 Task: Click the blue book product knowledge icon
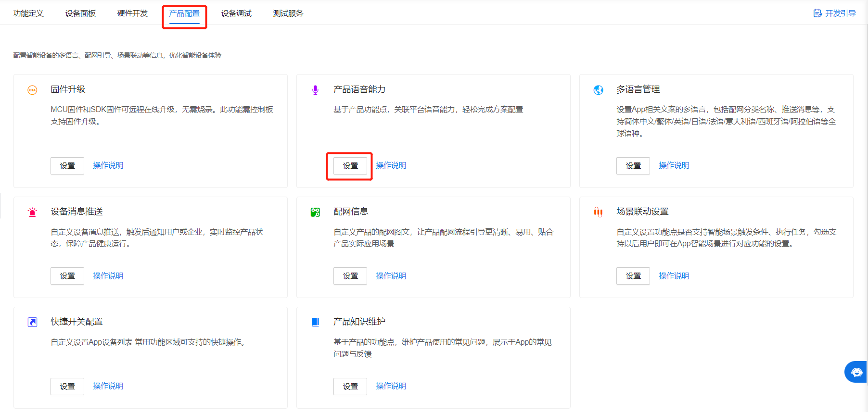(x=315, y=322)
